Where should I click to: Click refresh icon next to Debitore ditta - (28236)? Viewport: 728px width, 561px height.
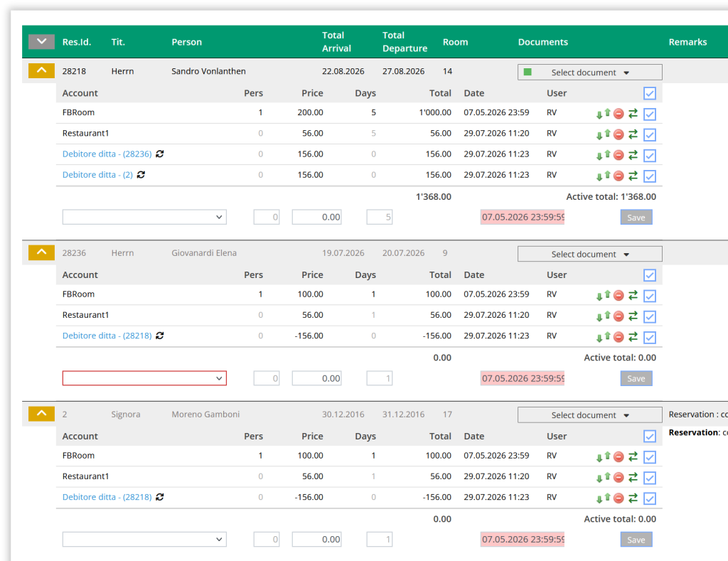tap(160, 154)
